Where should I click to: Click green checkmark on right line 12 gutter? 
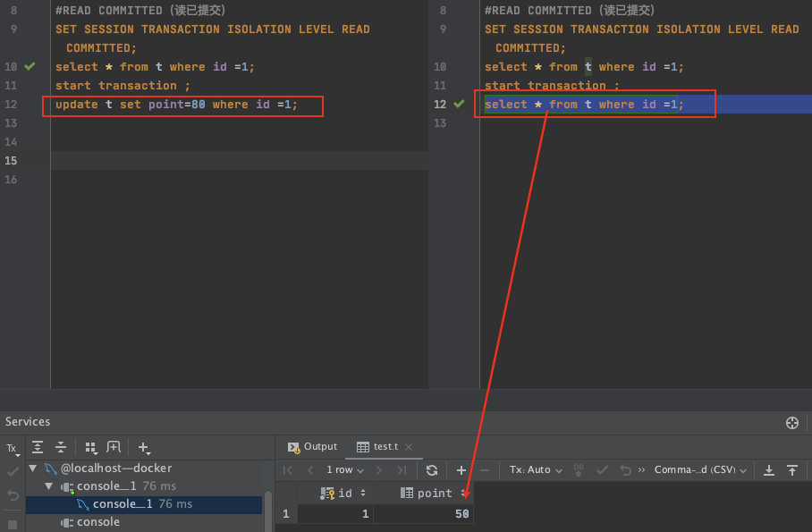tap(459, 104)
